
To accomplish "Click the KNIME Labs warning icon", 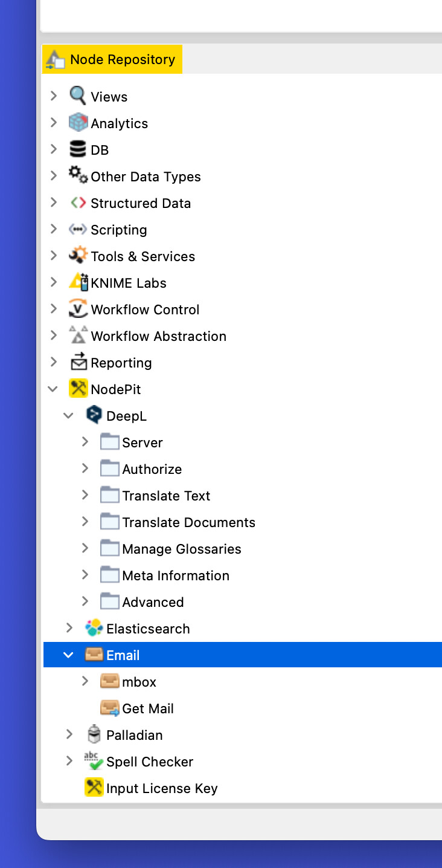I will pos(78,282).
